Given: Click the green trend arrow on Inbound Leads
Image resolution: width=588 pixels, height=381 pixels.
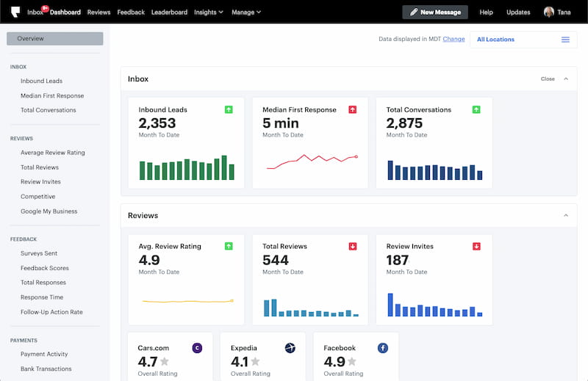Looking at the screenshot, I should pyautogui.click(x=229, y=109).
